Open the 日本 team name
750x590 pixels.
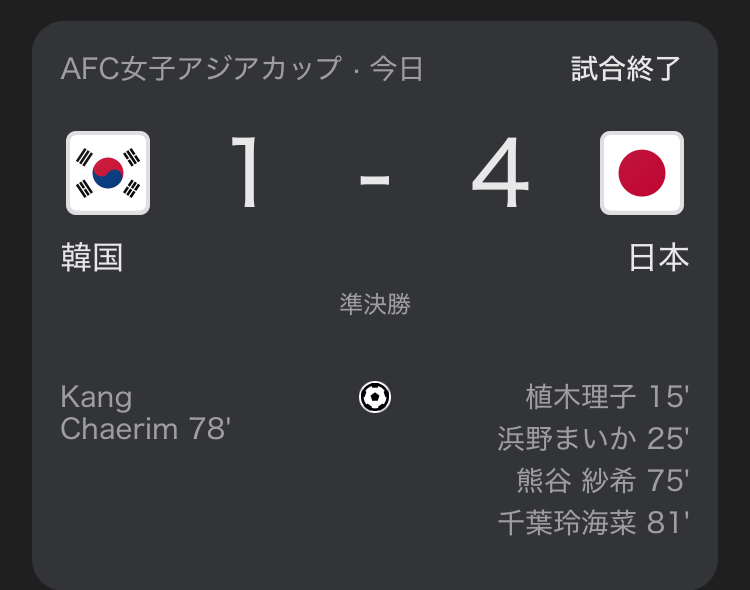click(659, 258)
